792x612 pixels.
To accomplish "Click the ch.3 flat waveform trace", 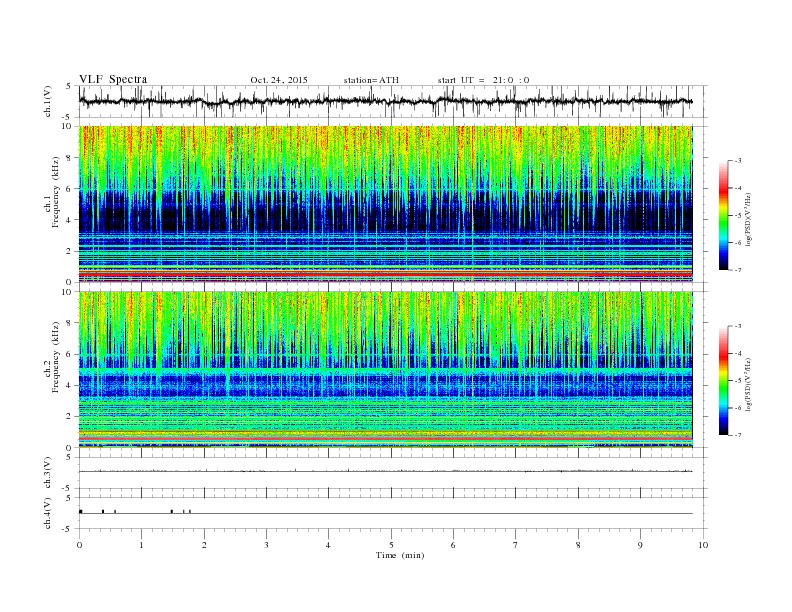I will (x=385, y=471).
